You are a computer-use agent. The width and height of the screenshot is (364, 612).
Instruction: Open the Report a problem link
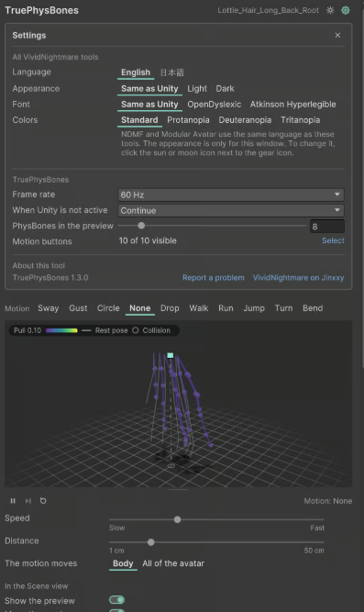click(x=214, y=277)
